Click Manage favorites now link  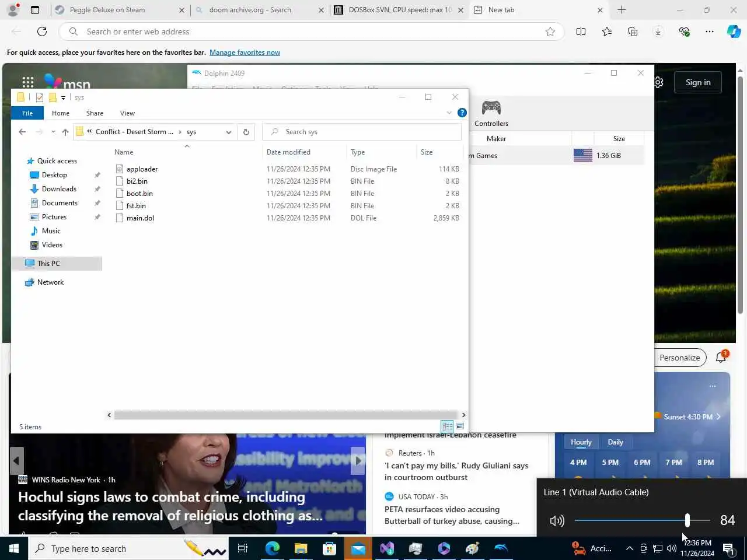(x=245, y=52)
